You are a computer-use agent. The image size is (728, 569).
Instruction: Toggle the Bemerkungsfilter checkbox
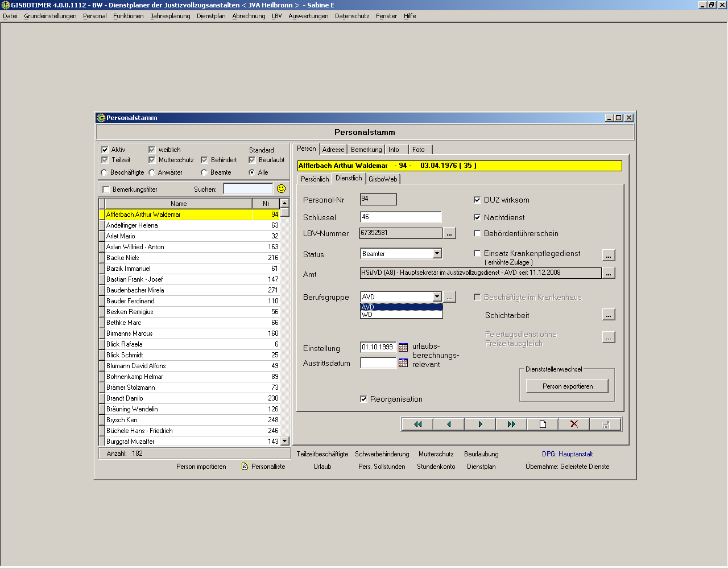click(106, 189)
